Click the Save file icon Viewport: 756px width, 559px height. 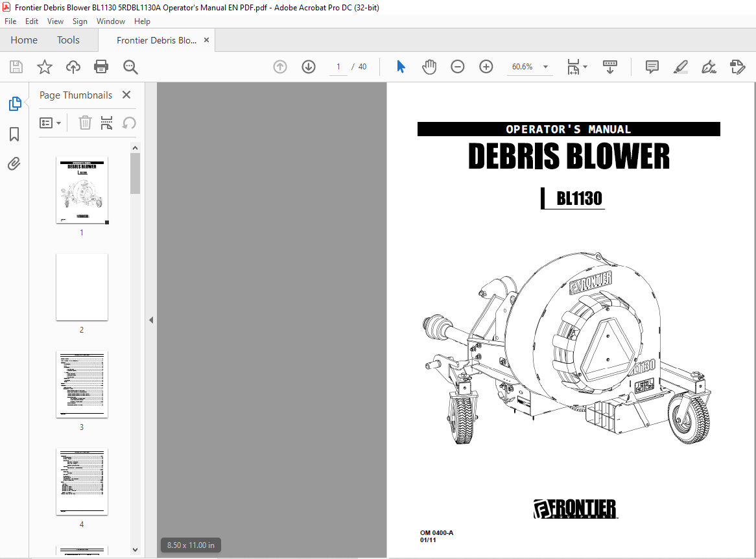16,67
